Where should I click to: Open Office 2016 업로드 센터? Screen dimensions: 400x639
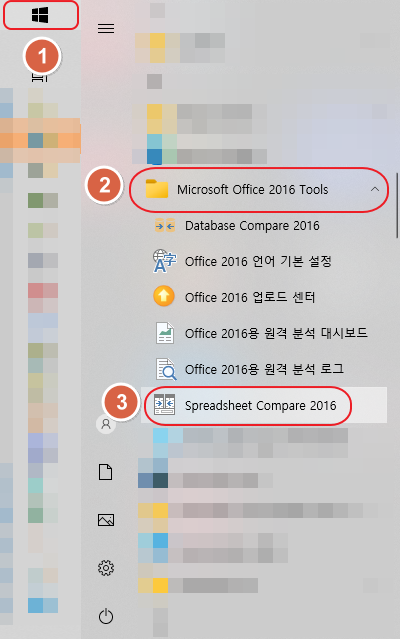264,297
